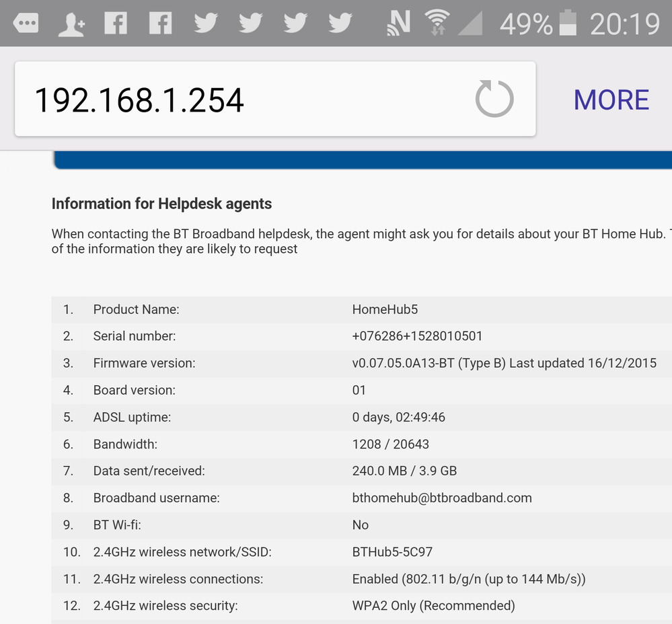672x624 pixels.
Task: Select the 'HomeHub5' value
Action: (385, 309)
